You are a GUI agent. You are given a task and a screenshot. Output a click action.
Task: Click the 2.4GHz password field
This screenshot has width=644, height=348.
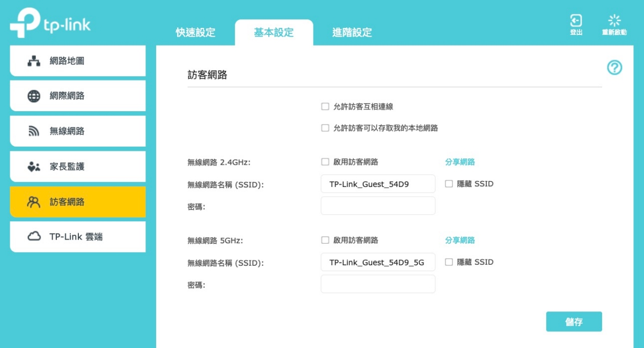pyautogui.click(x=378, y=206)
